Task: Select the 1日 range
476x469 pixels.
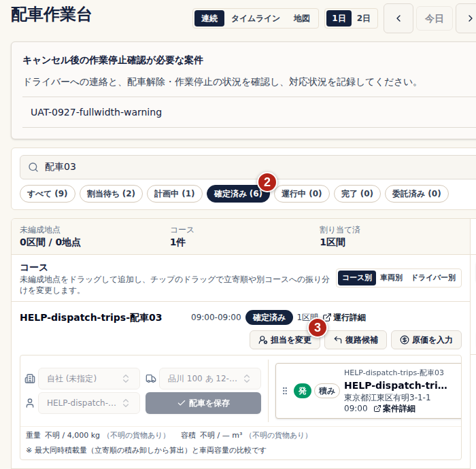Action: tap(339, 18)
